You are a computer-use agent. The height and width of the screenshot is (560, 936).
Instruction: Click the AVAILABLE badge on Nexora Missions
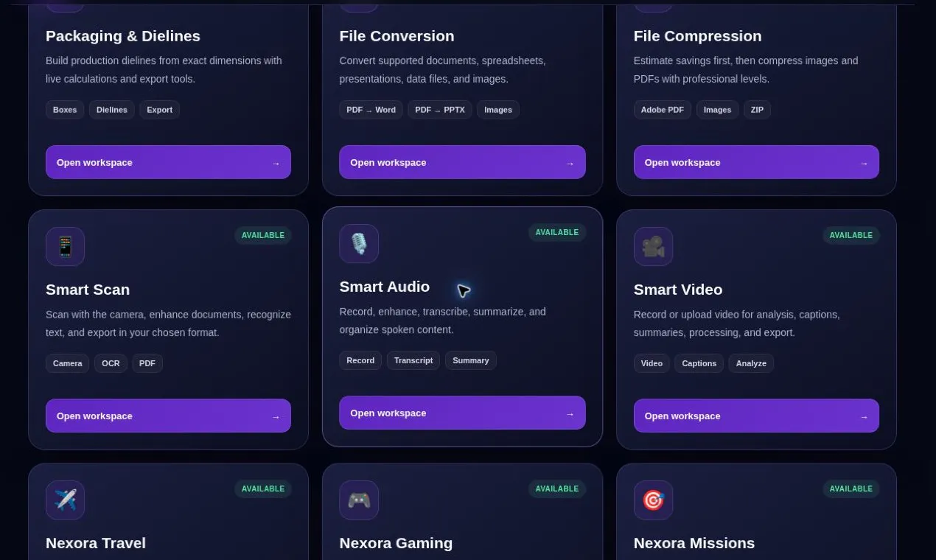(851, 489)
